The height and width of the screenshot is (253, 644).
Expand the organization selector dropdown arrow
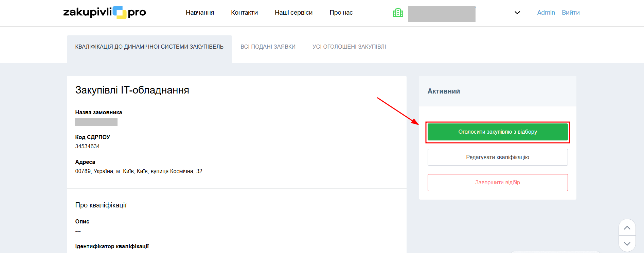pyautogui.click(x=517, y=13)
